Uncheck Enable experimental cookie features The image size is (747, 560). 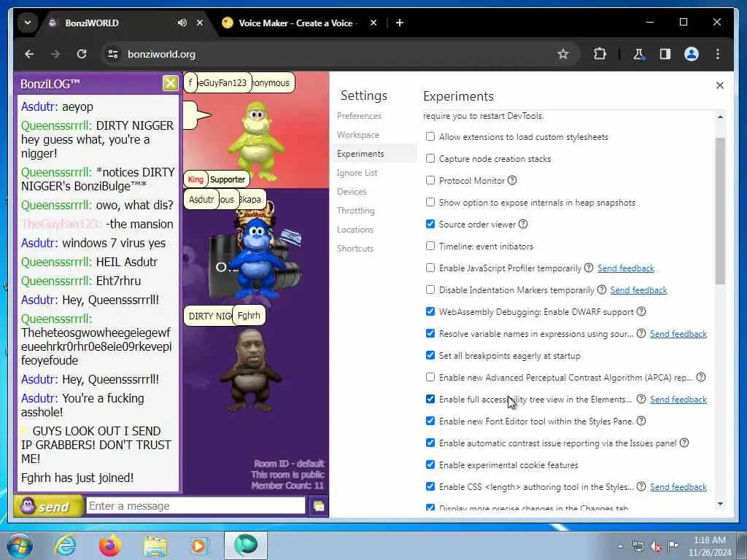pyautogui.click(x=430, y=464)
